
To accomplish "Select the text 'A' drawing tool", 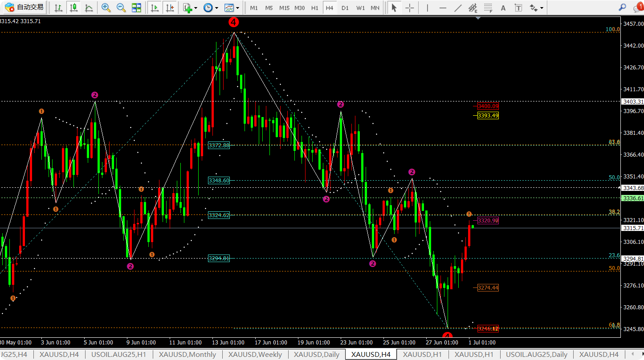I will (503, 8).
